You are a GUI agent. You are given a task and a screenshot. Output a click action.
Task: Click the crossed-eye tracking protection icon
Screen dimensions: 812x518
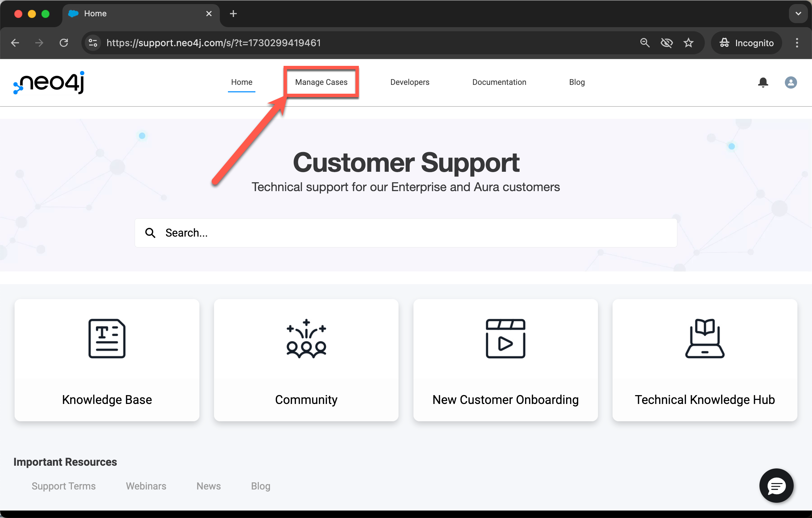click(x=666, y=43)
